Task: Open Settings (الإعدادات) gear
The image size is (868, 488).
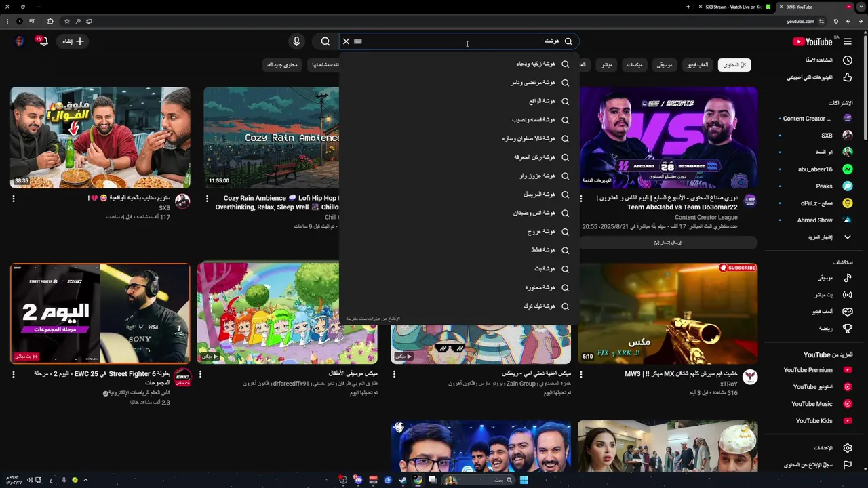Action: coord(848,448)
